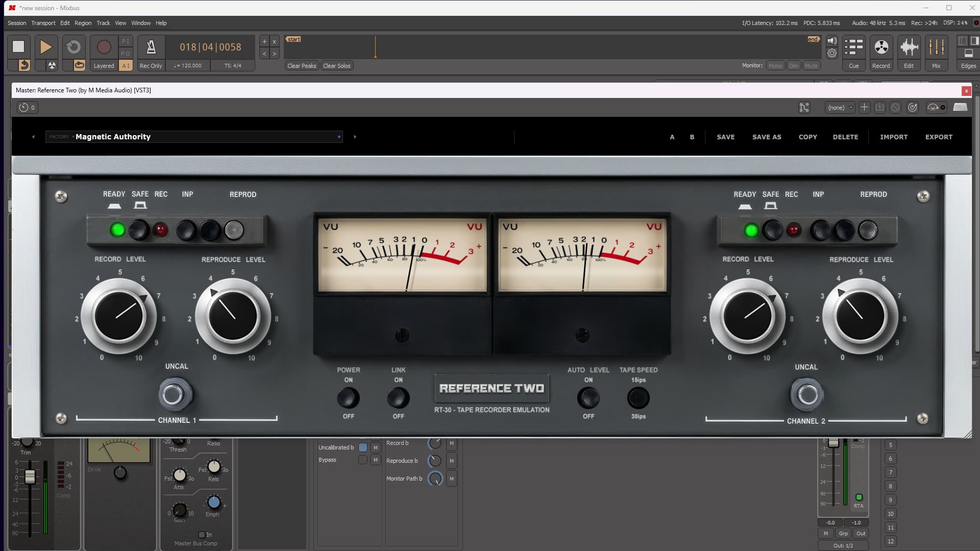Toggle the Channel 1 SAFE button
The image size is (980, 551).
(139, 230)
